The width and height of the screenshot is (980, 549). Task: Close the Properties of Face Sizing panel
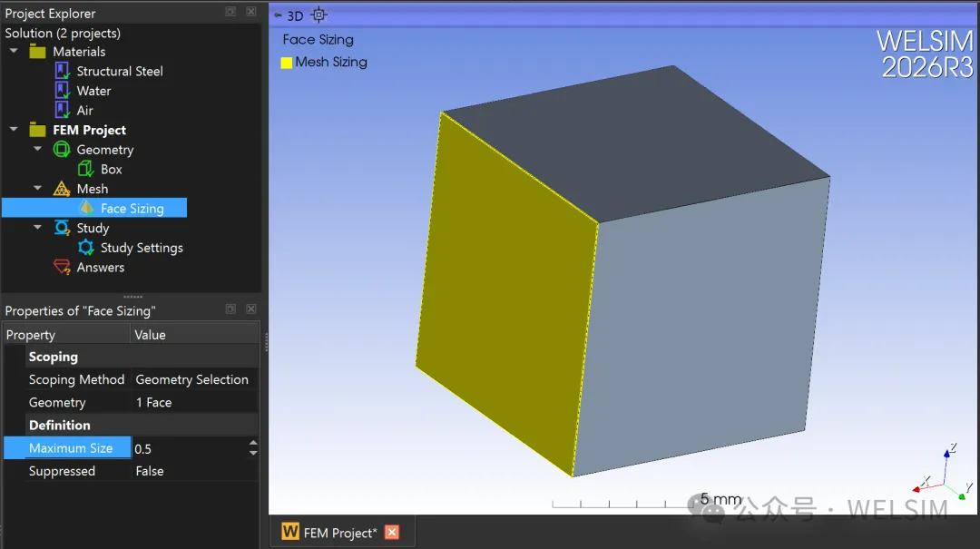click(x=250, y=309)
